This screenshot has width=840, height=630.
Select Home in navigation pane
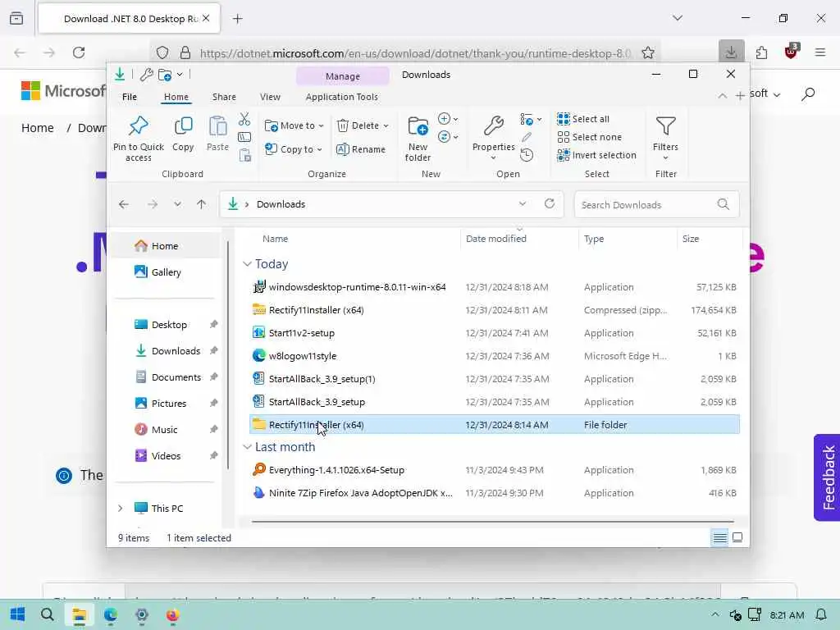tap(164, 246)
